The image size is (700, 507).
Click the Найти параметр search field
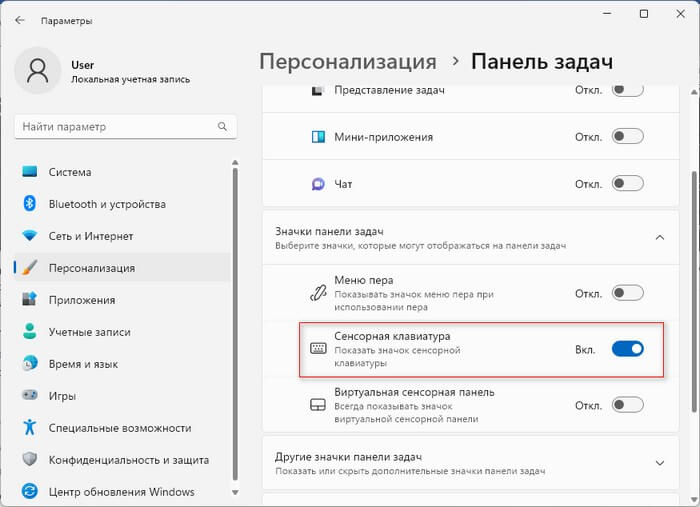[125, 126]
